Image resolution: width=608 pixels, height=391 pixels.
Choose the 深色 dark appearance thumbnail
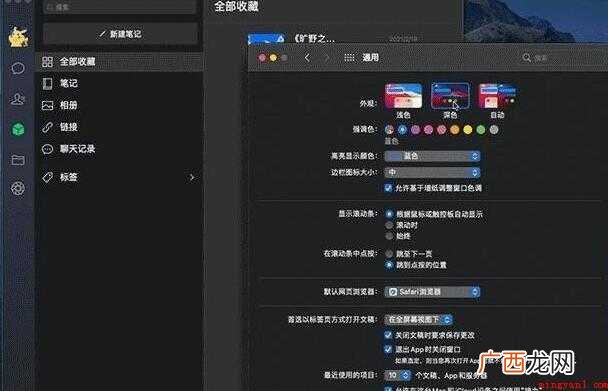coord(450,96)
